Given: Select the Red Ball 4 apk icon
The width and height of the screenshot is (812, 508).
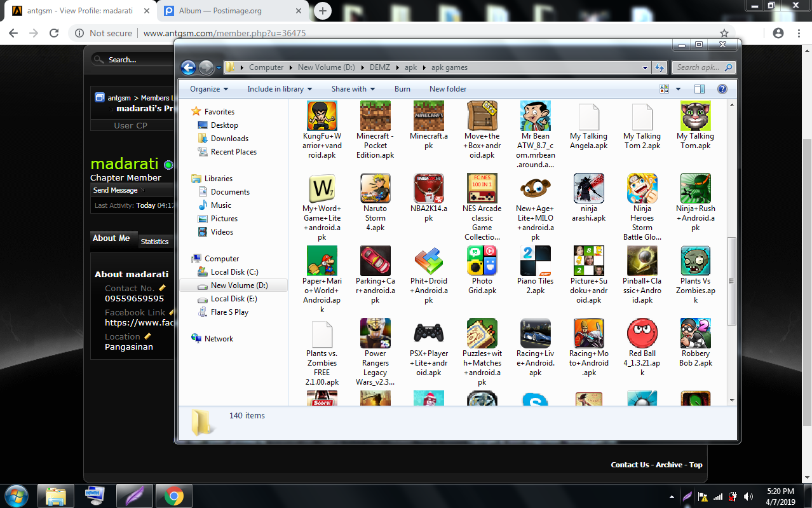Looking at the screenshot, I should [642, 333].
